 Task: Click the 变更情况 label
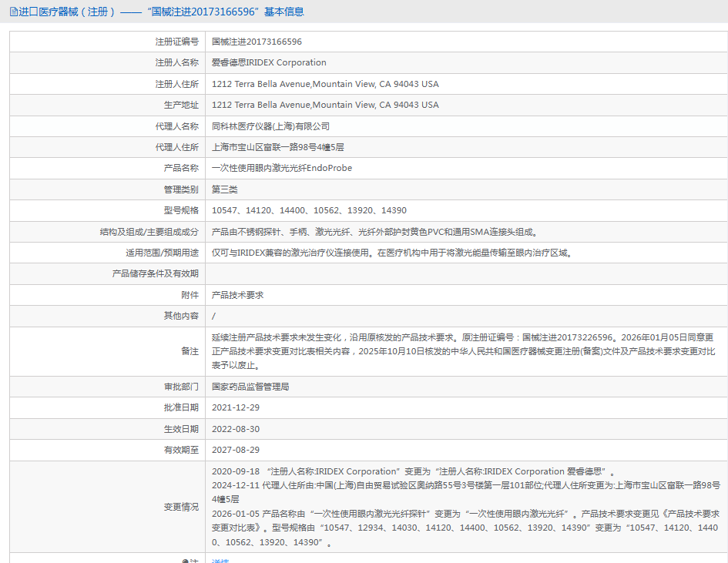(181, 507)
